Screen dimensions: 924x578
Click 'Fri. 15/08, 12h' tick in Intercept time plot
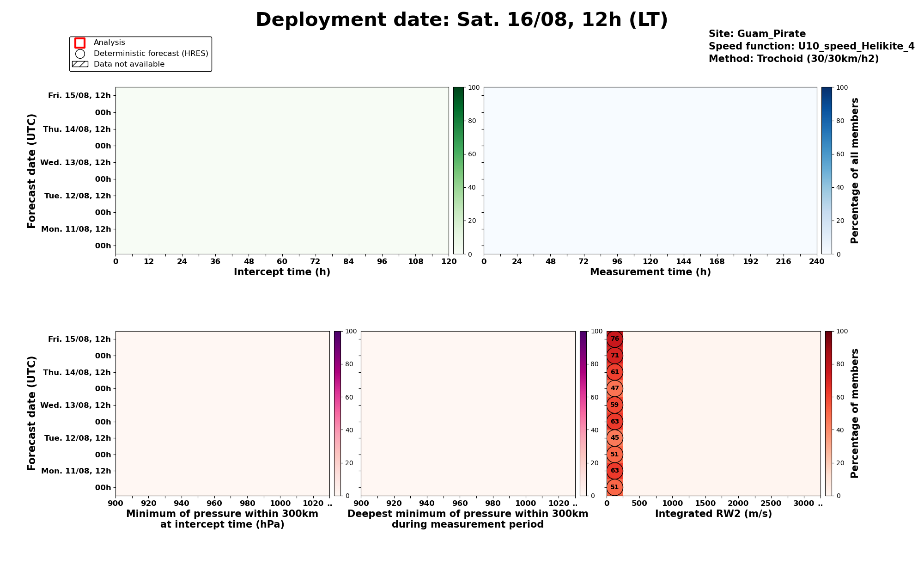tap(79, 96)
